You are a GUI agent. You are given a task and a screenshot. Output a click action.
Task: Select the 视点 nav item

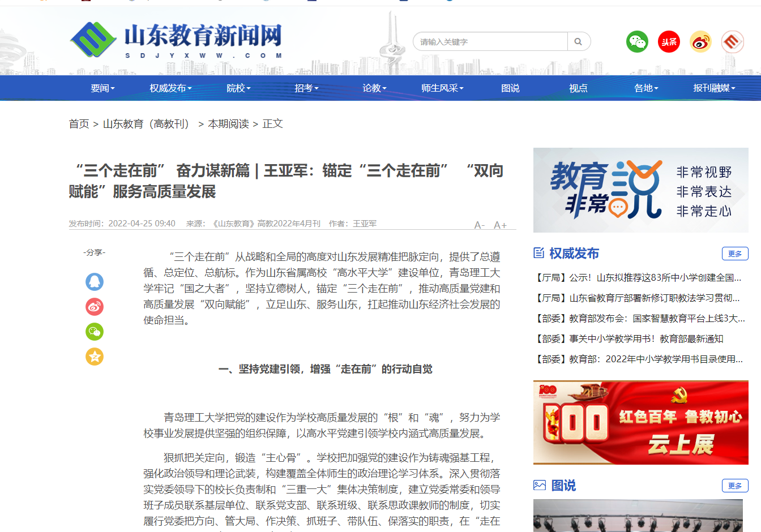click(578, 88)
